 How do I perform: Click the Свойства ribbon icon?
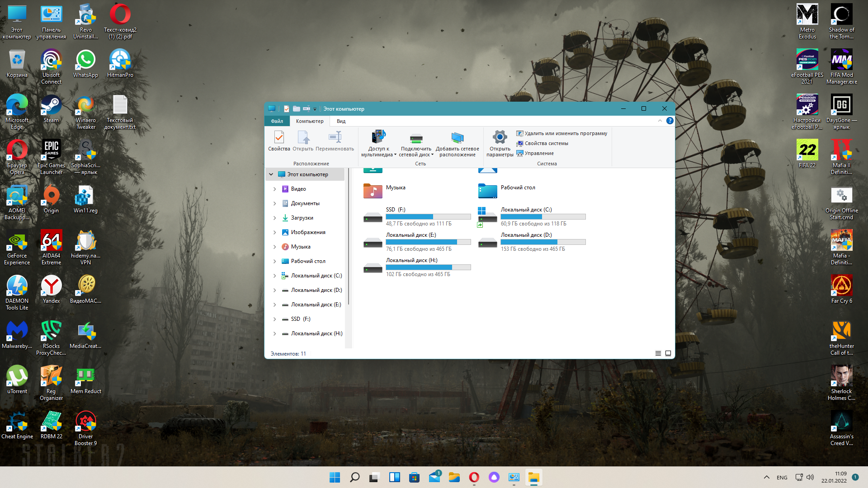tap(279, 138)
